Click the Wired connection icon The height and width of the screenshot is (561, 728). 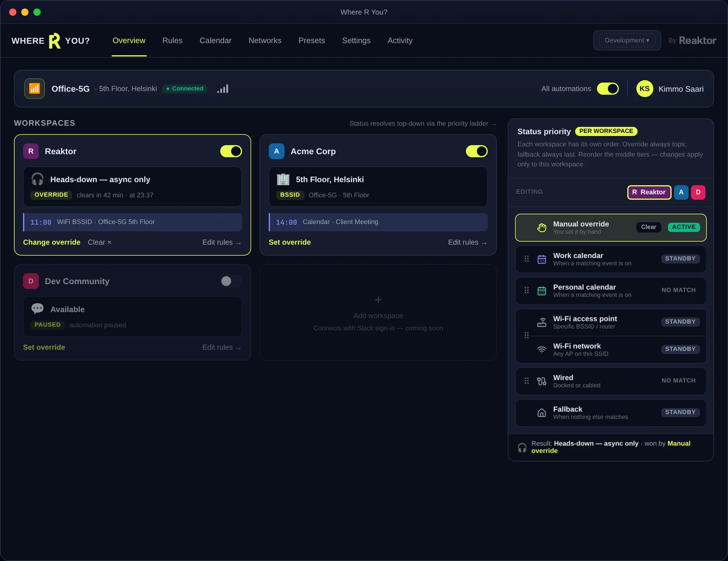pos(541,381)
